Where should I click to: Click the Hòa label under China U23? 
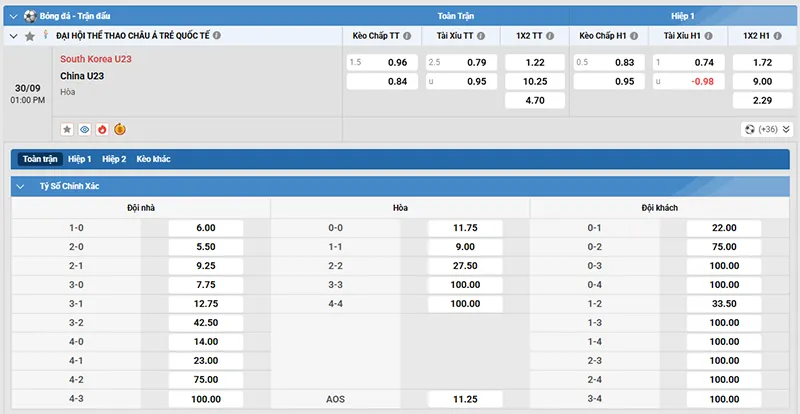(67, 92)
